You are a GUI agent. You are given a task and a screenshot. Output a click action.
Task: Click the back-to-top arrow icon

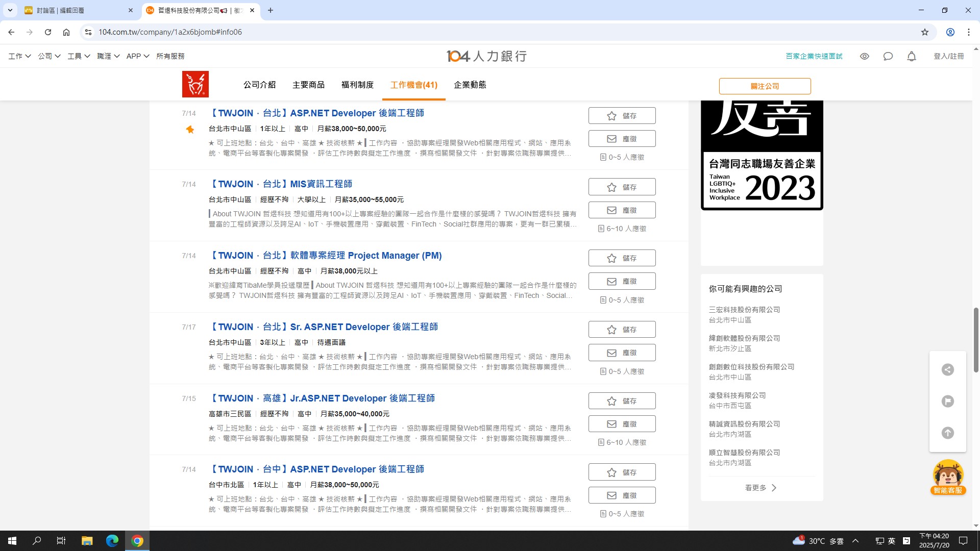(947, 433)
